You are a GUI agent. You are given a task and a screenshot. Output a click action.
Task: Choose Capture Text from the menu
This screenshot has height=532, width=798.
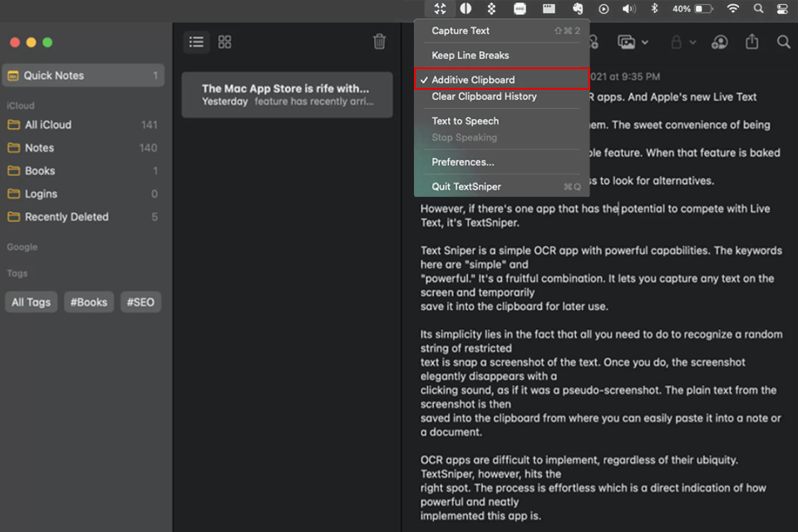point(502,31)
